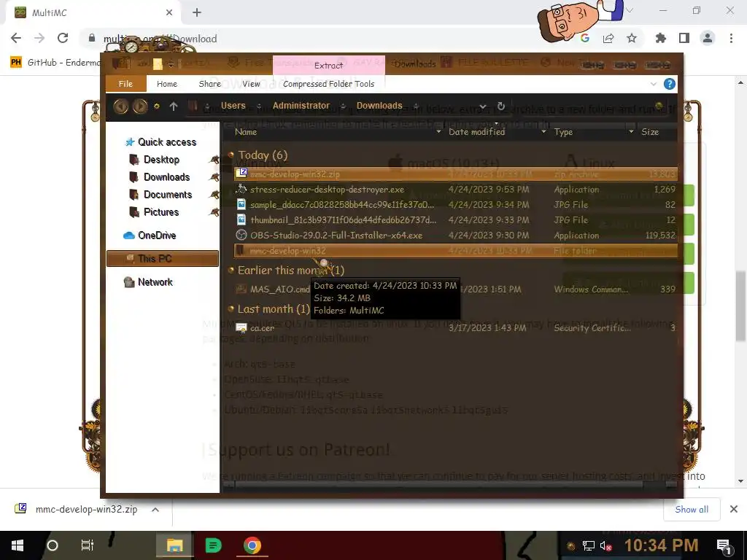The image size is (747, 560).
Task: Open Windows Start menu
Action: pyautogui.click(x=18, y=545)
